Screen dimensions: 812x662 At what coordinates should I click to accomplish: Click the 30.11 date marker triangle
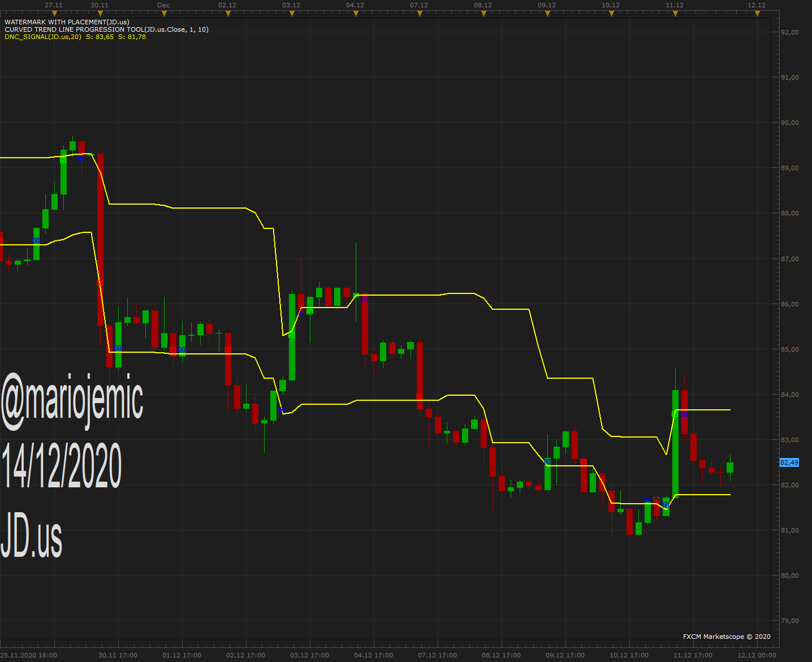point(100,14)
